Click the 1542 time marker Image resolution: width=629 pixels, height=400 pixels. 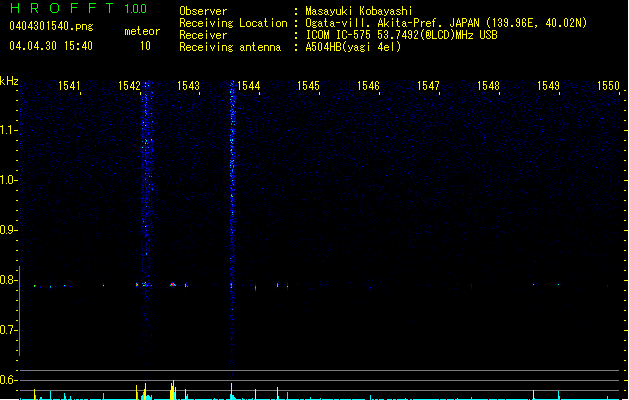[129, 86]
